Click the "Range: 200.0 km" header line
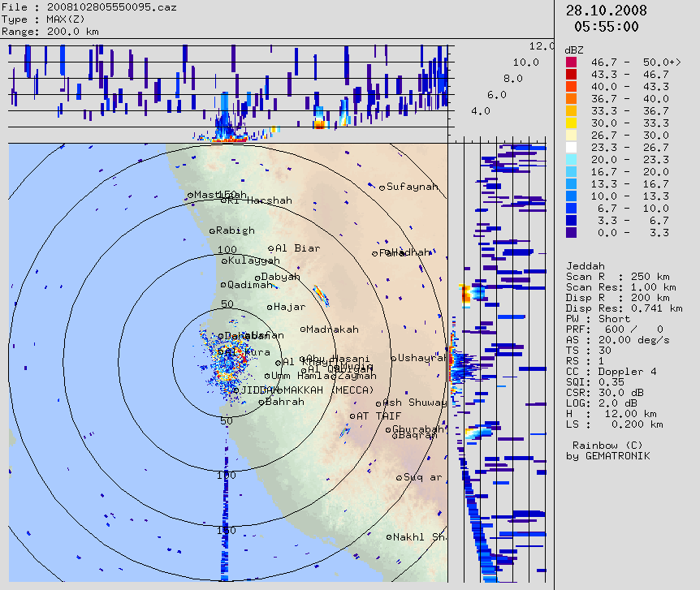The width and height of the screenshot is (700, 590). coord(50,31)
